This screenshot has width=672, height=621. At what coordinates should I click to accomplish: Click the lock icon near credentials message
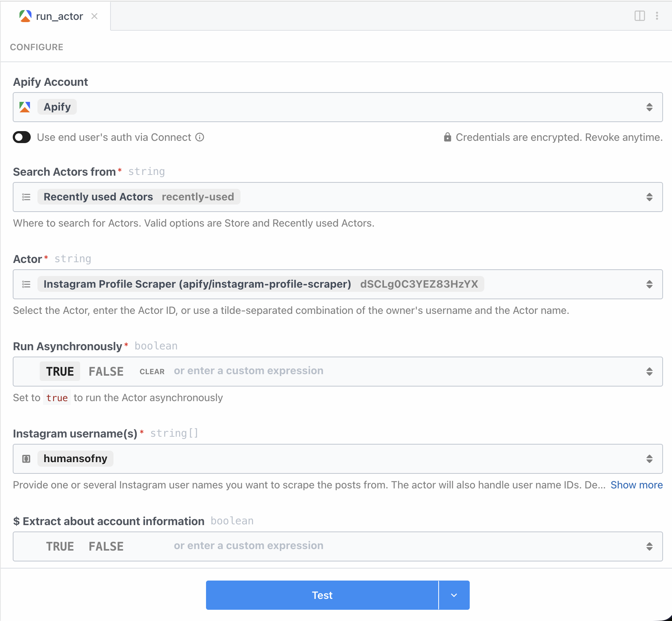(x=448, y=137)
